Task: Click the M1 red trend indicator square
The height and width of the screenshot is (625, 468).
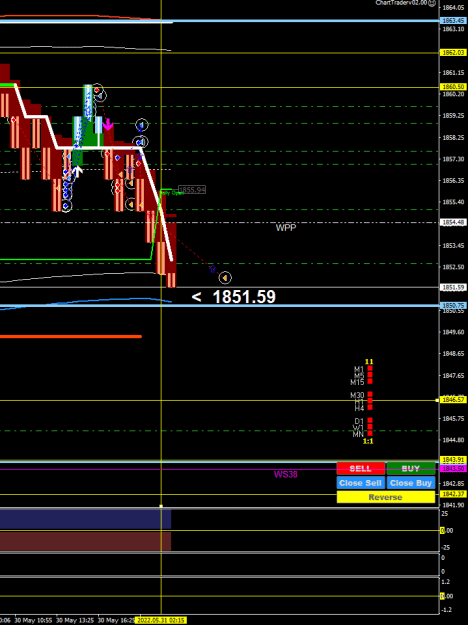Action: click(370, 369)
